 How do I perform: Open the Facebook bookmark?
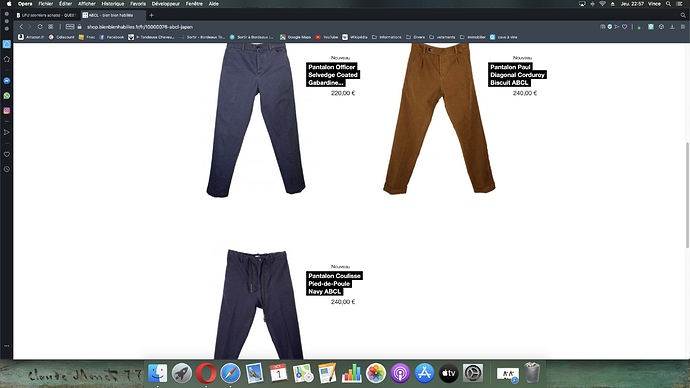pyautogui.click(x=112, y=37)
